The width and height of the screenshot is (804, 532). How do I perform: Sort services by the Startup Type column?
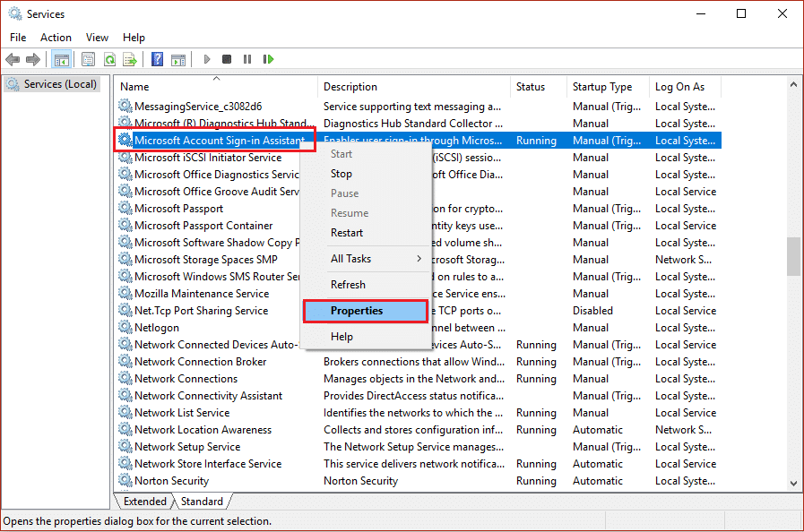click(602, 87)
